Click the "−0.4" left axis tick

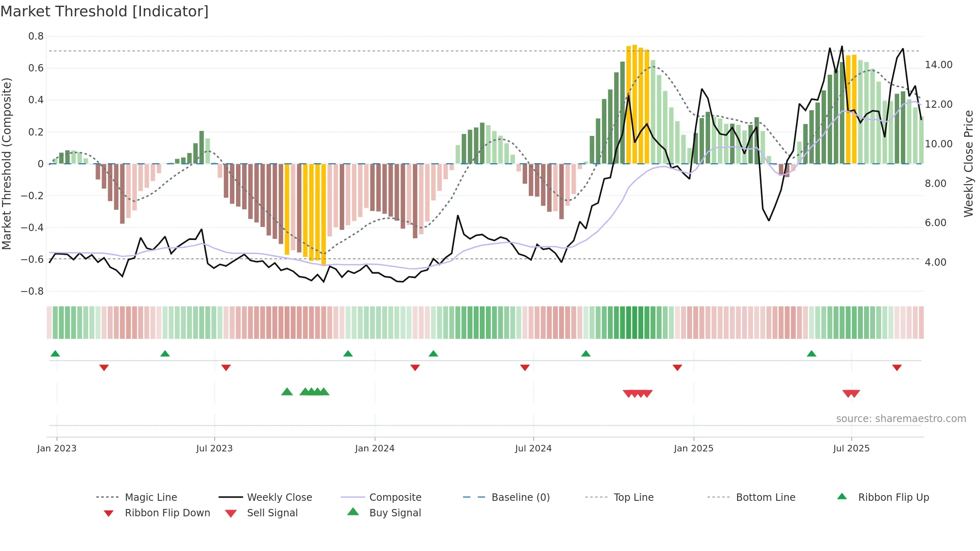(x=32, y=228)
